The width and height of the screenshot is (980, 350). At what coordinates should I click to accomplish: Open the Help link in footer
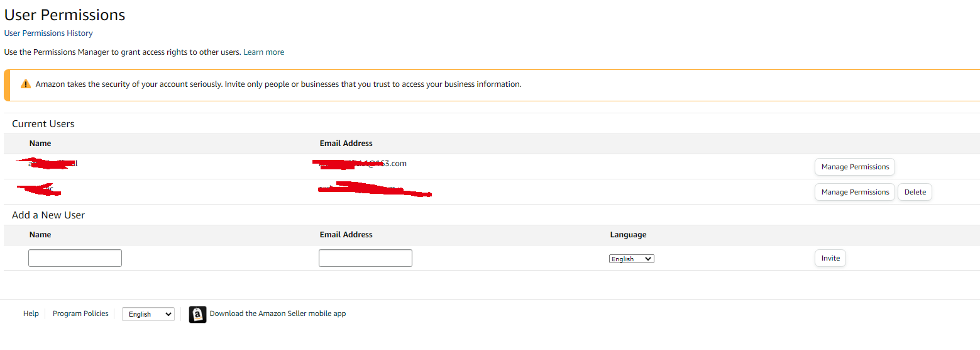(x=31, y=313)
